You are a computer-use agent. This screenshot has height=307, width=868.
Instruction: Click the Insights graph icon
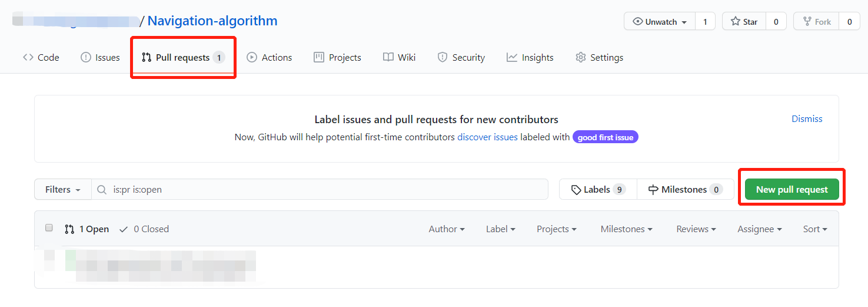[512, 57]
